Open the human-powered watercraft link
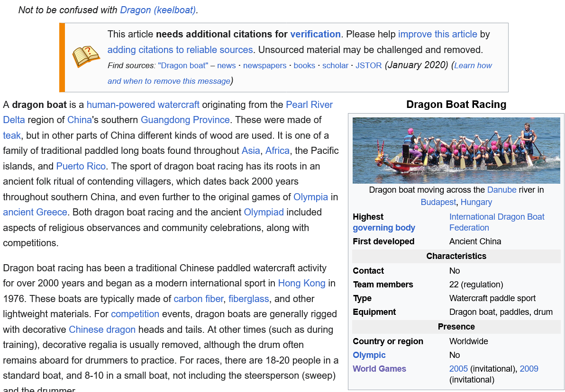 (x=143, y=105)
